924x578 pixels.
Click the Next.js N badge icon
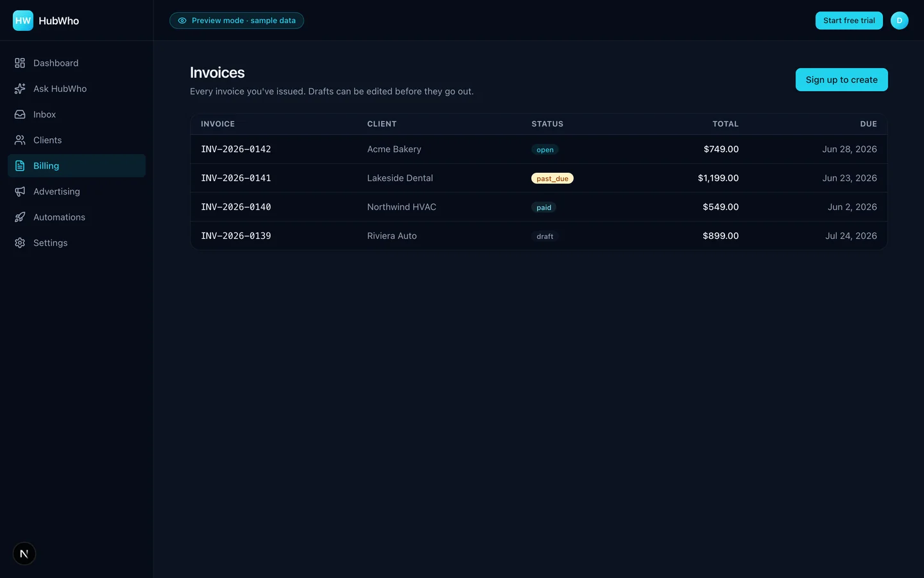point(24,554)
